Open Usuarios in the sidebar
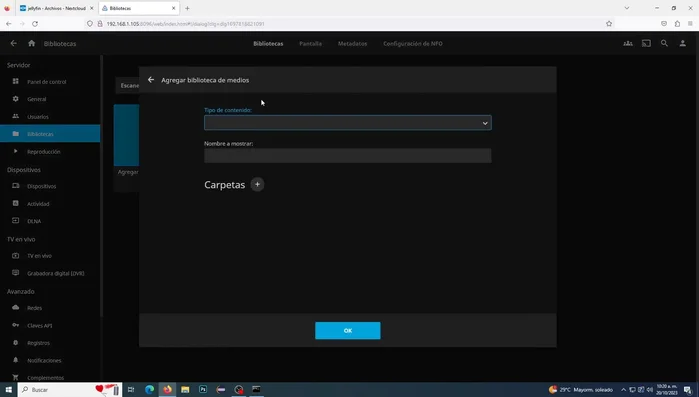This screenshot has width=699, height=397. tap(50, 116)
